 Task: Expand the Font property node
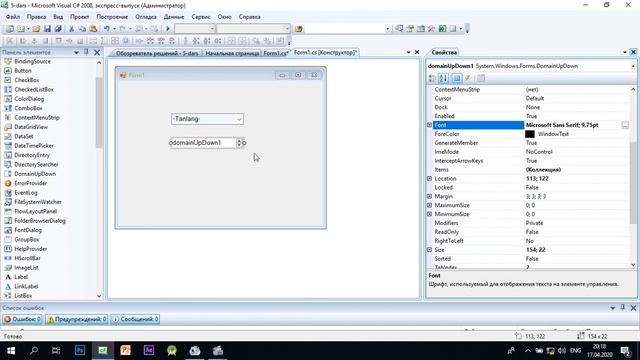429,125
